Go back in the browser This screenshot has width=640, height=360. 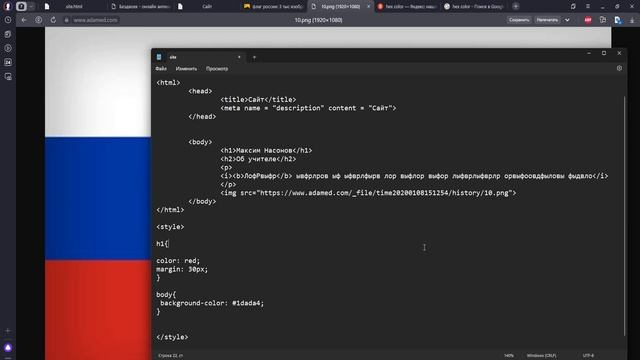coord(24,20)
